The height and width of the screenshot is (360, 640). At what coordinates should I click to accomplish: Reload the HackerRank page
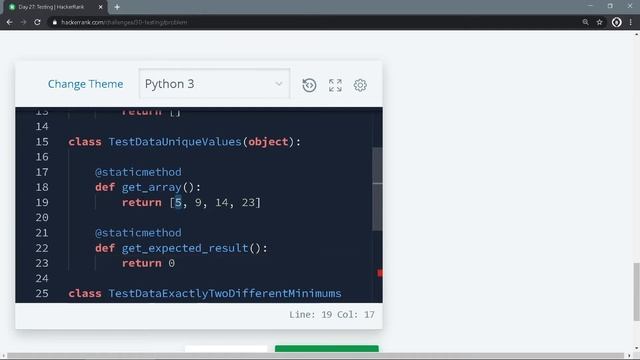coord(37,22)
